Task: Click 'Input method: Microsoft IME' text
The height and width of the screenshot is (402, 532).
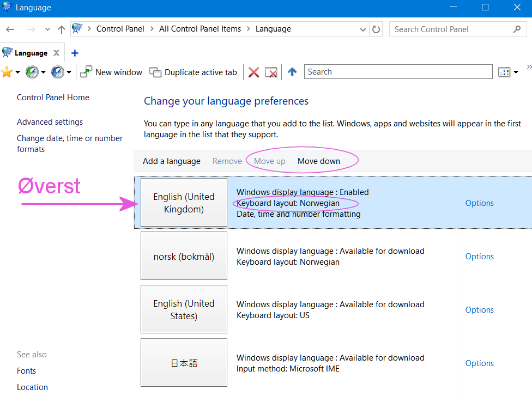Action: 288,369
